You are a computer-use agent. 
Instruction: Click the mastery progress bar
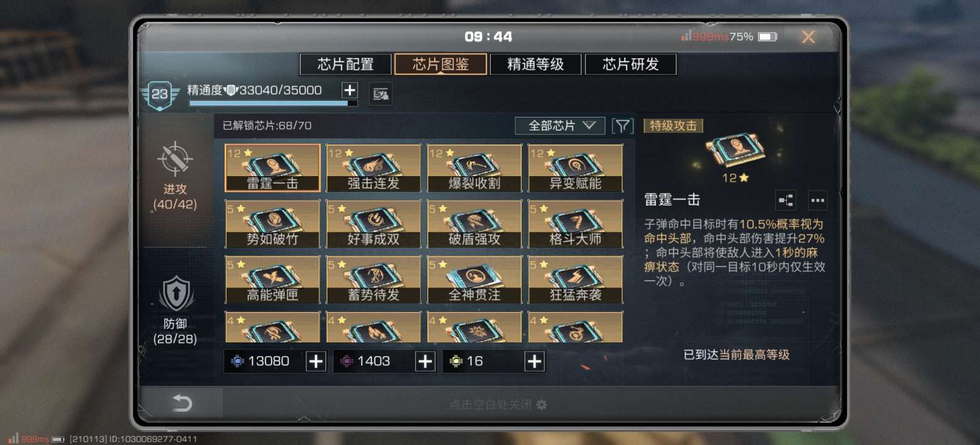point(273,104)
